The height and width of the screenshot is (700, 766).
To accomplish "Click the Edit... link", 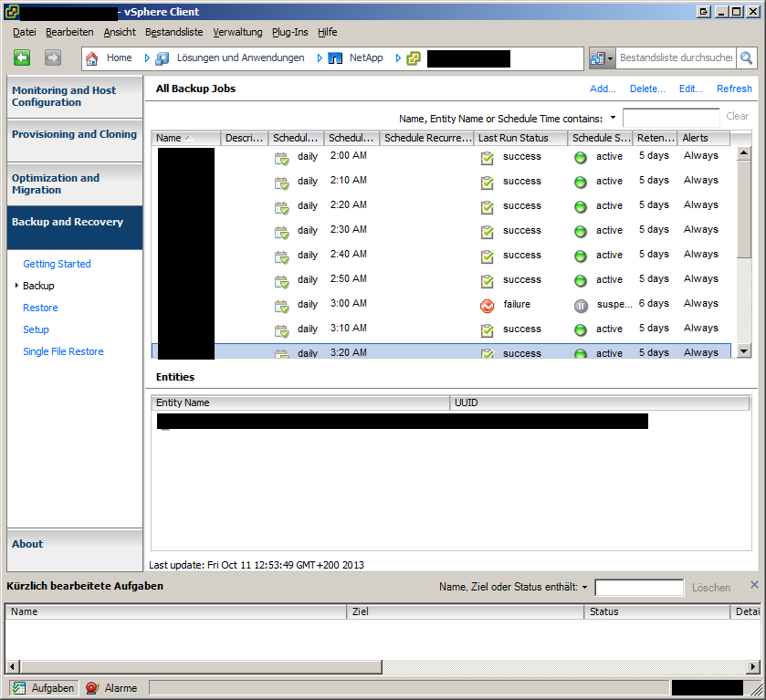I will tap(691, 89).
